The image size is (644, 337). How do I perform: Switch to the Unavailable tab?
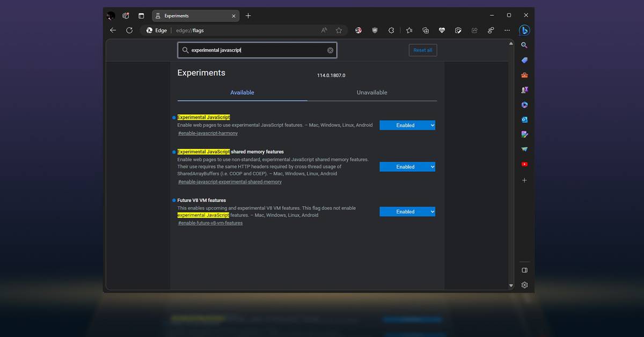[x=371, y=92]
